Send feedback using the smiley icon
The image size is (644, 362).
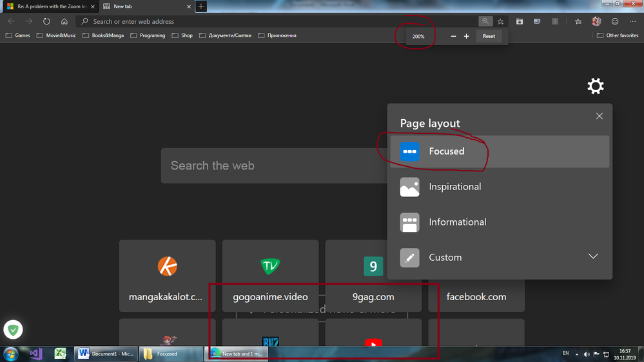pos(615,21)
